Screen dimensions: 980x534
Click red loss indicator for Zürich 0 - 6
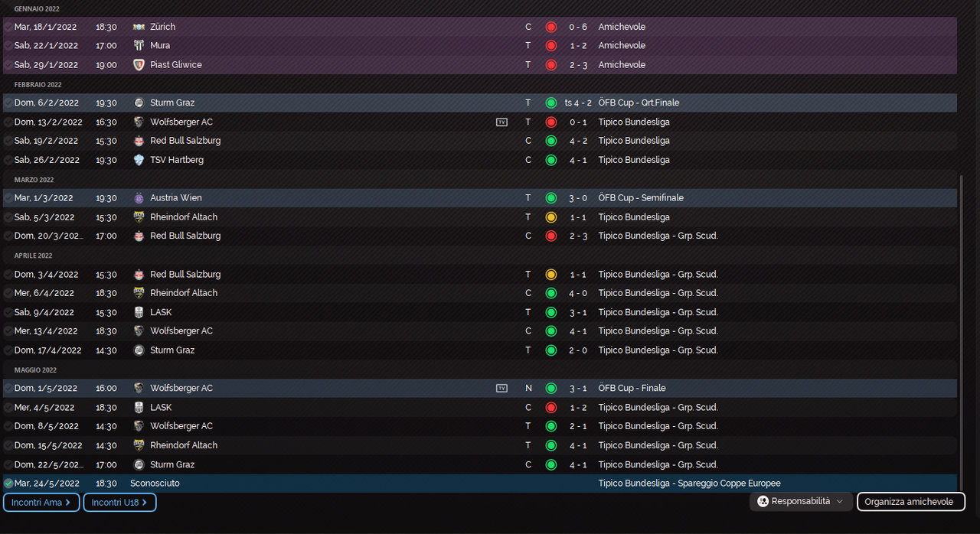550,27
